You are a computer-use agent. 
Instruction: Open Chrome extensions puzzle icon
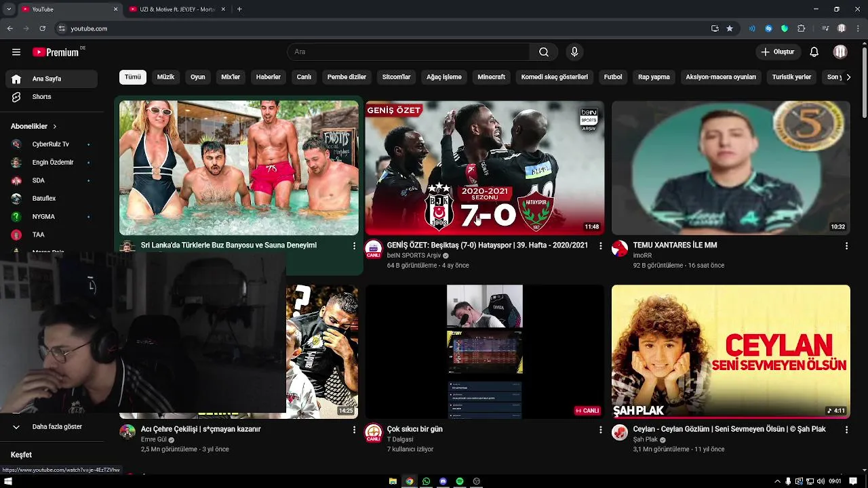pos(802,28)
